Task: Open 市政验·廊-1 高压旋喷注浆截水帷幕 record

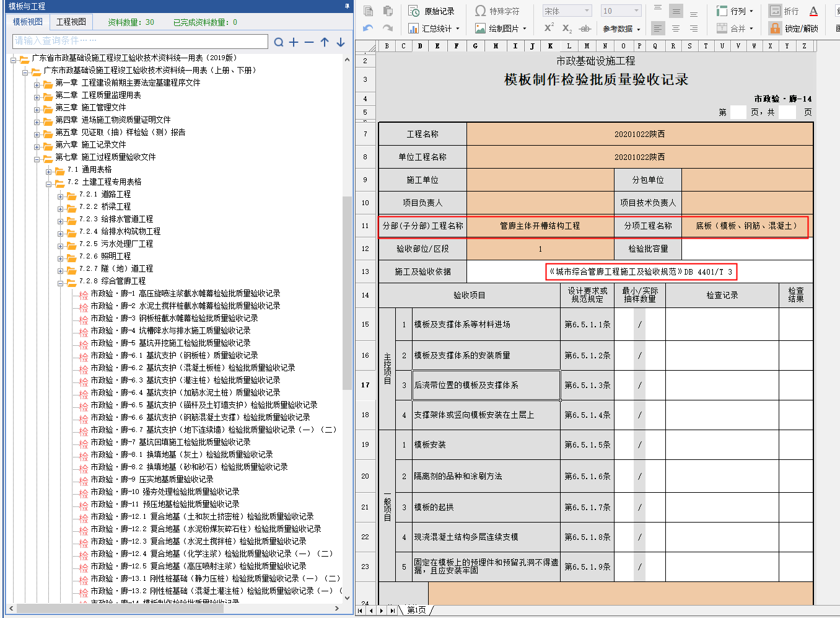Action: tap(185, 293)
